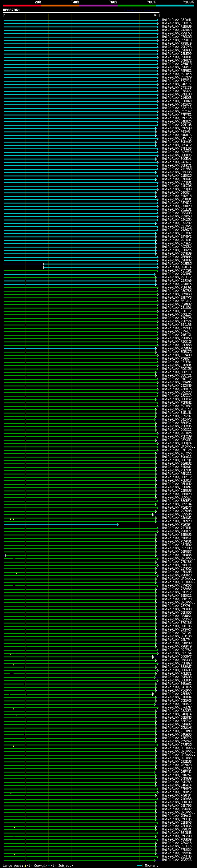The height and width of the screenshot is (868, 197).
Task: Open hit UniRef100_Q43848
Action: coord(176,30)
